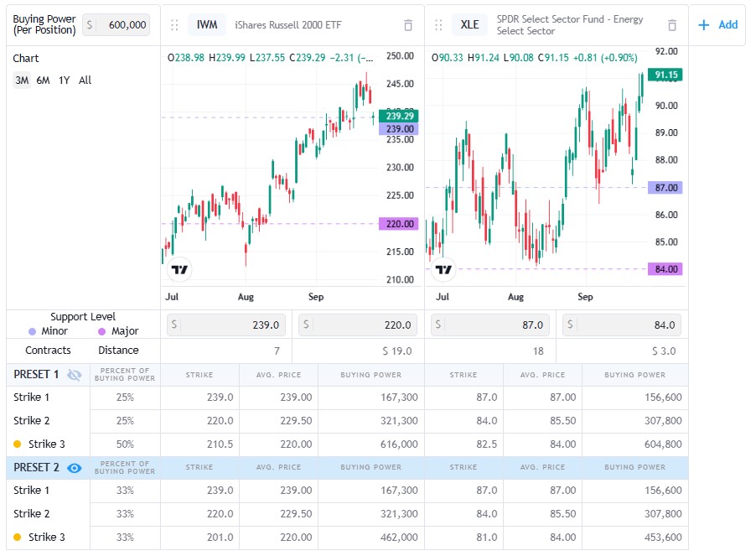The width and height of the screenshot is (756, 556).
Task: Click Strike 3 yellow dot in Preset 1
Action: [x=18, y=444]
